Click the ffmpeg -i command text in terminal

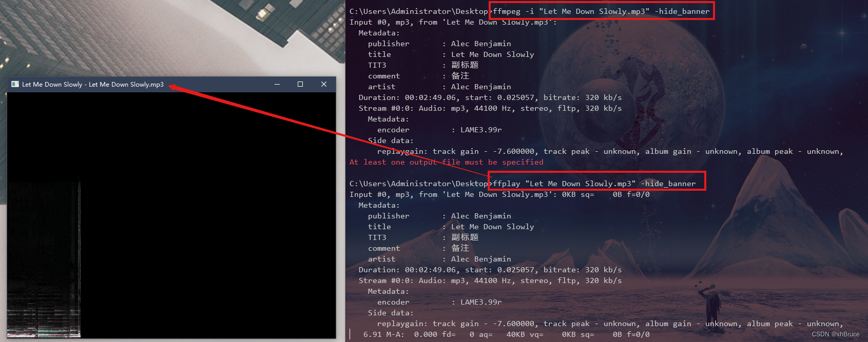tap(602, 11)
